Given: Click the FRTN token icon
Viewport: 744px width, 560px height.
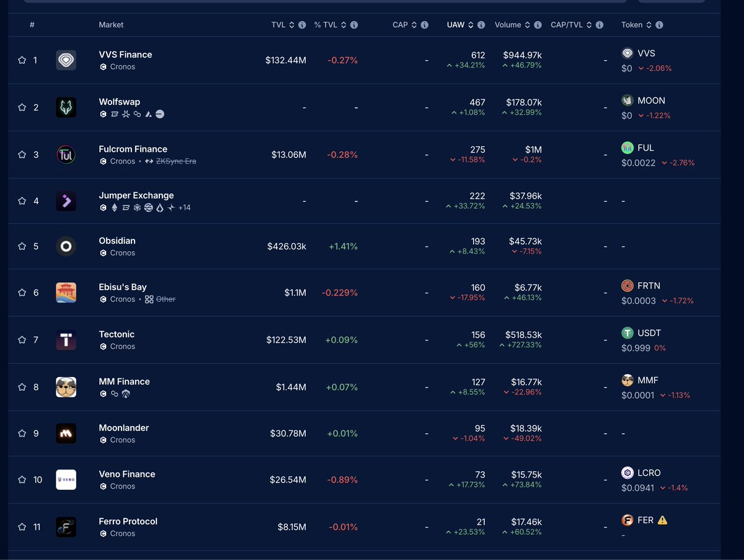Looking at the screenshot, I should tap(627, 286).
